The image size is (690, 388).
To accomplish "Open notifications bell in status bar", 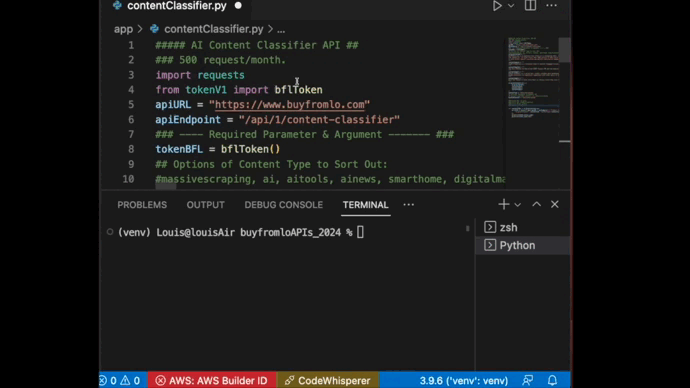I will pyautogui.click(x=552, y=381).
